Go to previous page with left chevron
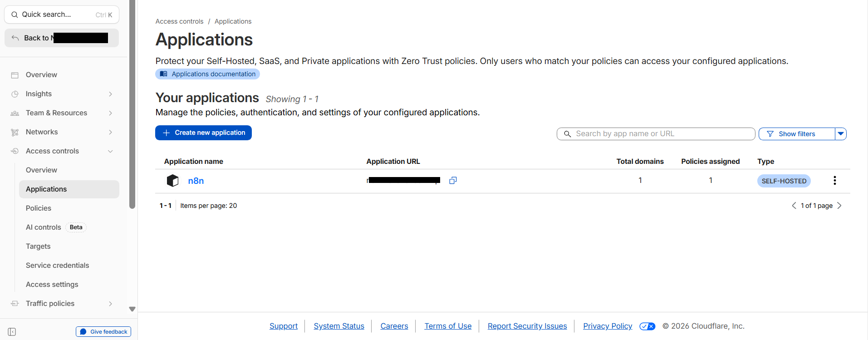This screenshot has height=340, width=868. (794, 206)
